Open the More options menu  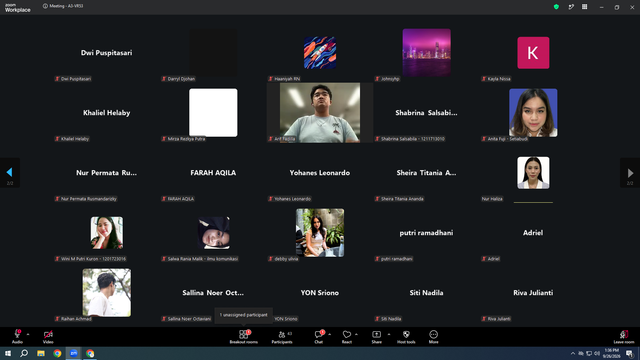point(433,337)
